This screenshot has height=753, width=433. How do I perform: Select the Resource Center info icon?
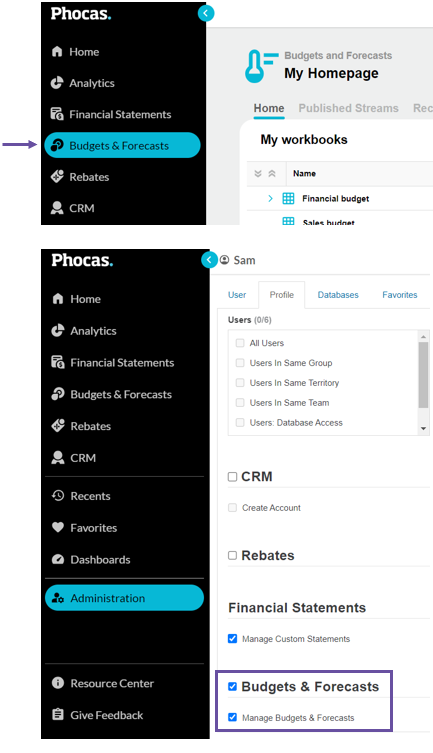tap(58, 683)
